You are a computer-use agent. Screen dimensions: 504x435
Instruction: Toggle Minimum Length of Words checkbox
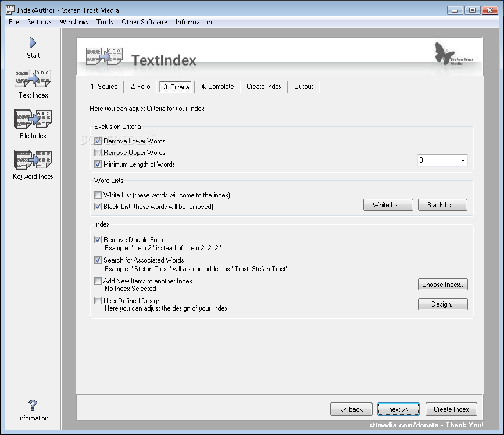point(98,164)
